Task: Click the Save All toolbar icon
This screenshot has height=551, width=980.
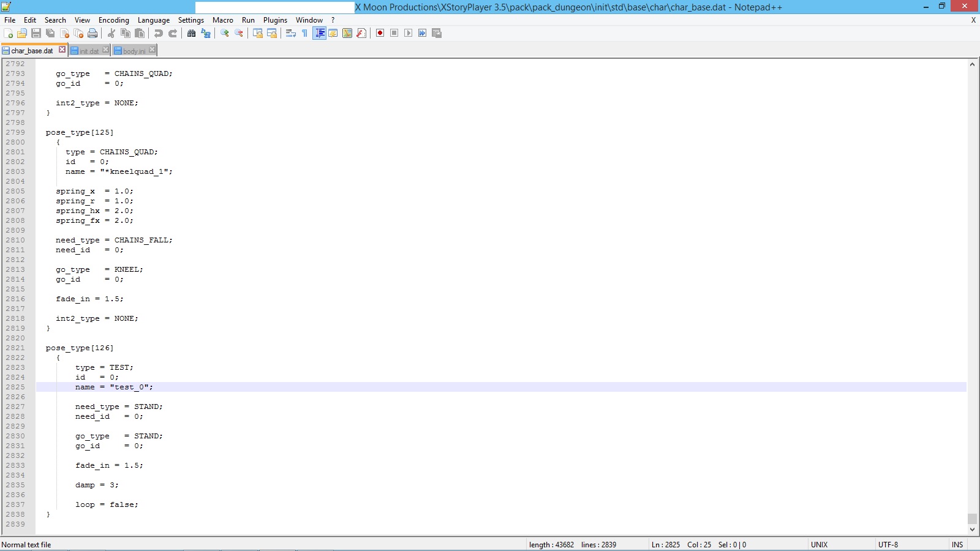Action: pos(50,33)
